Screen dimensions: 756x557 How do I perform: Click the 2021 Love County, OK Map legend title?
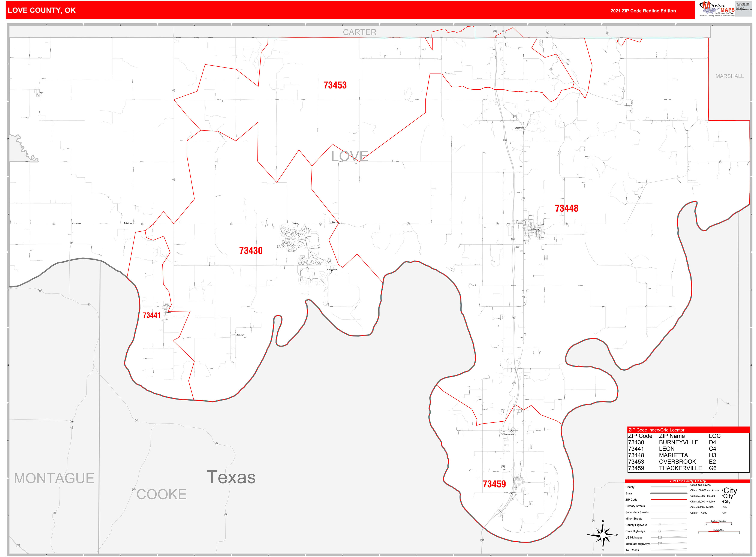click(x=688, y=481)
